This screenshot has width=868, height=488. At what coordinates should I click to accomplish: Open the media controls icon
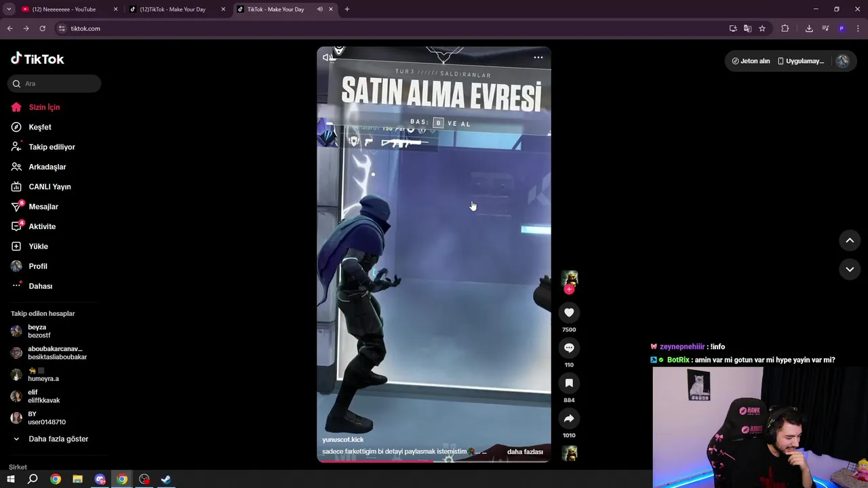point(825,28)
